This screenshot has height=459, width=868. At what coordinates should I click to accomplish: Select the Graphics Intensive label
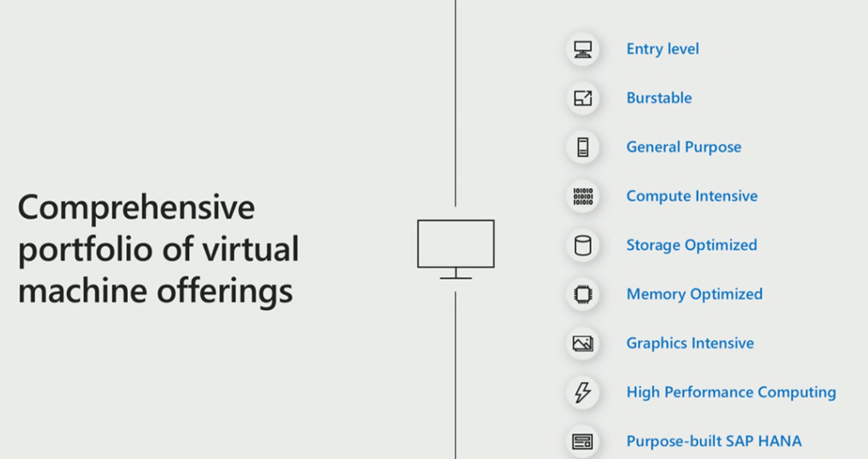click(x=690, y=344)
